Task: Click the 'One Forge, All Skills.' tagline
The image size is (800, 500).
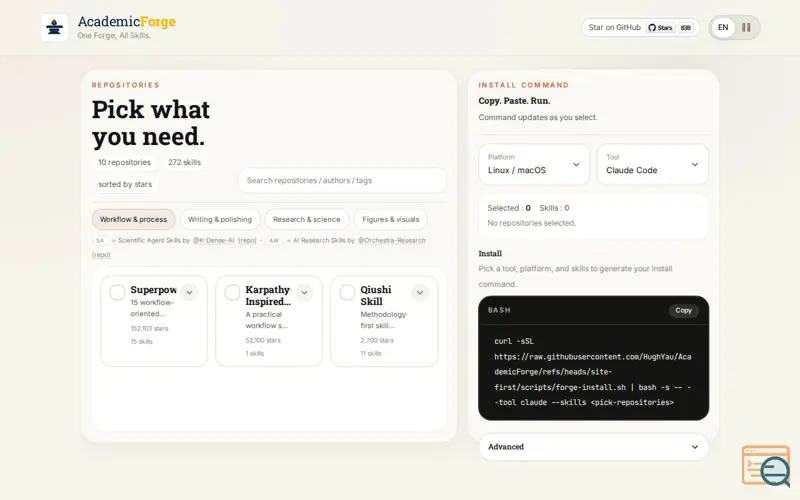Action: click(x=114, y=36)
